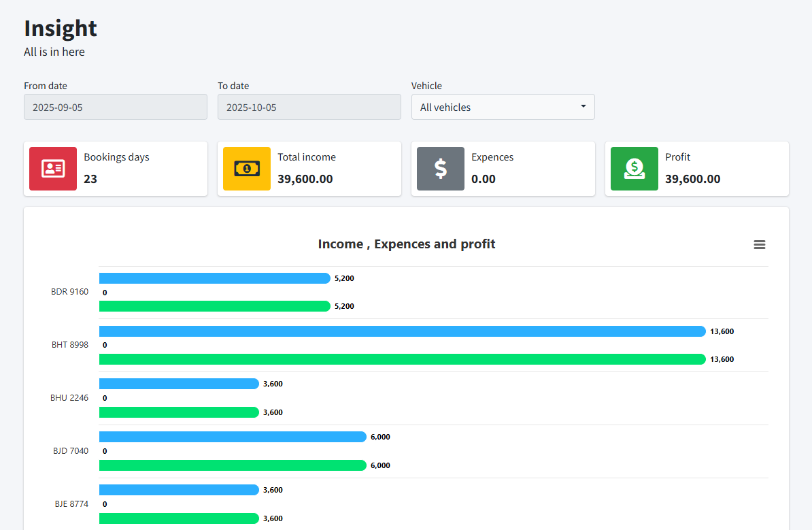
Task: Click the dropdown caret in the Vehicle selector
Action: point(583,107)
